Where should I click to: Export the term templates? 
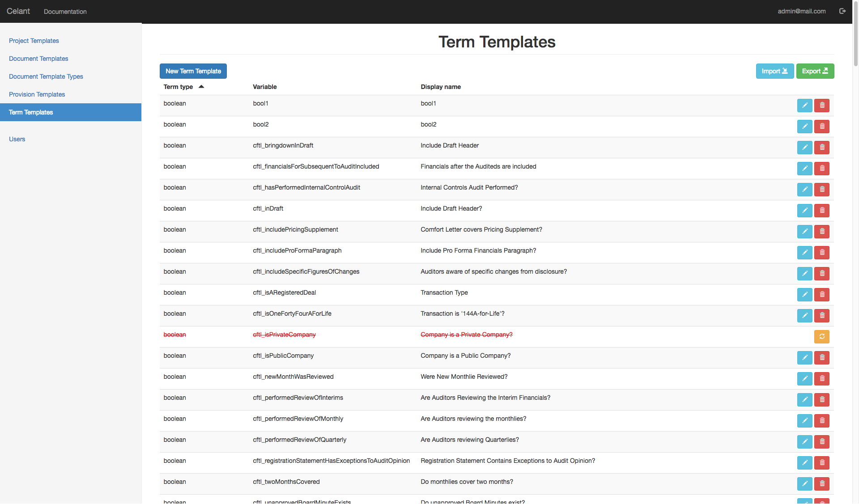[x=815, y=71]
